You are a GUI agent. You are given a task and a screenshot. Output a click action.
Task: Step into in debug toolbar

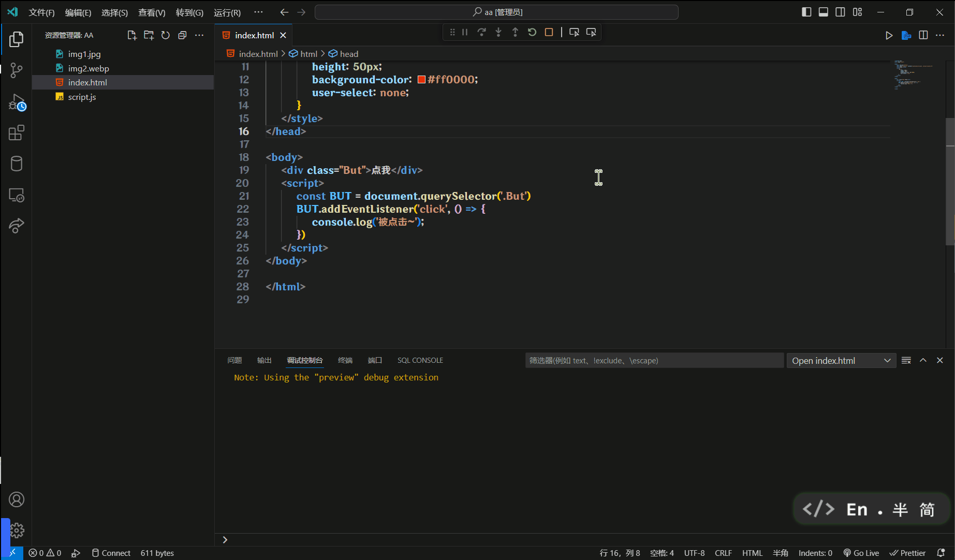click(498, 32)
